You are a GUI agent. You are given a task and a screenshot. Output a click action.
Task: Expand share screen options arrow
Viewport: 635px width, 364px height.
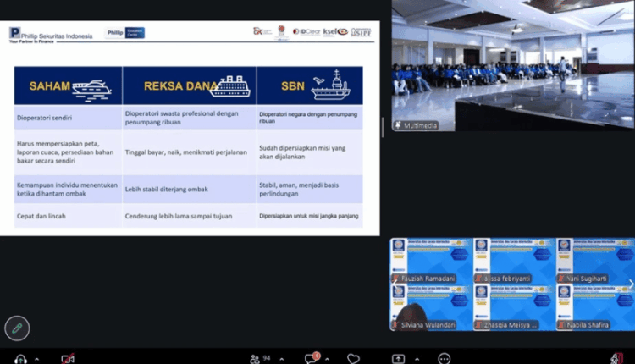point(417,359)
